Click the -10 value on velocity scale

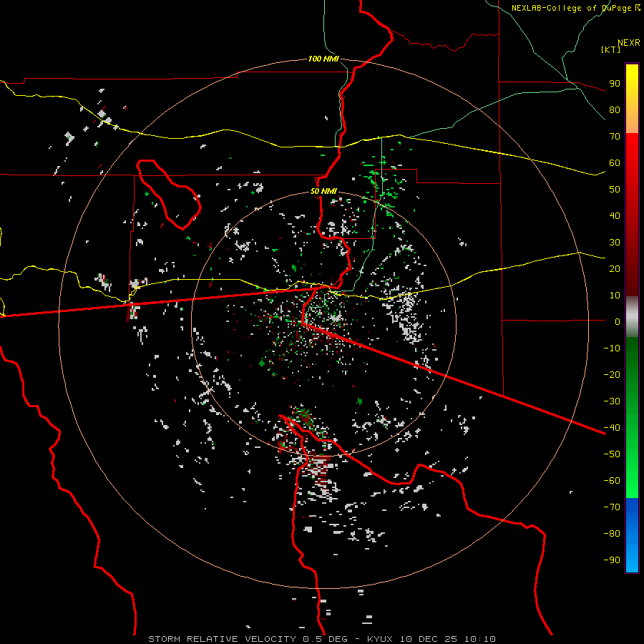click(x=612, y=348)
